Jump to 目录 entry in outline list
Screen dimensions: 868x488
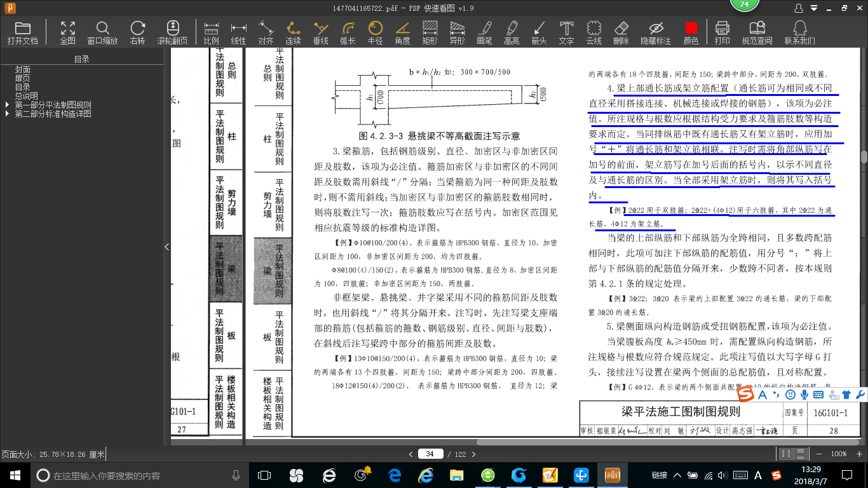pos(23,87)
